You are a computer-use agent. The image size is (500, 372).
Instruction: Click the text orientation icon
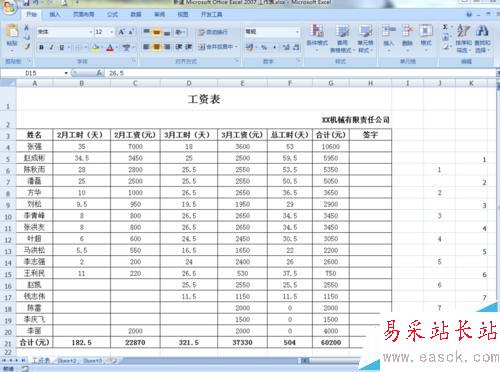coord(179,32)
